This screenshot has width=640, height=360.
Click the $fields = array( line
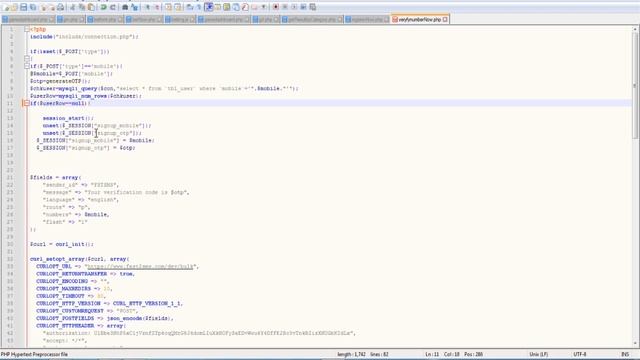(56, 178)
